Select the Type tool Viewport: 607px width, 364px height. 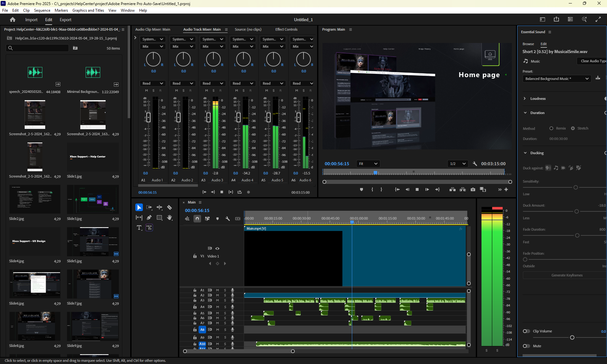click(139, 227)
